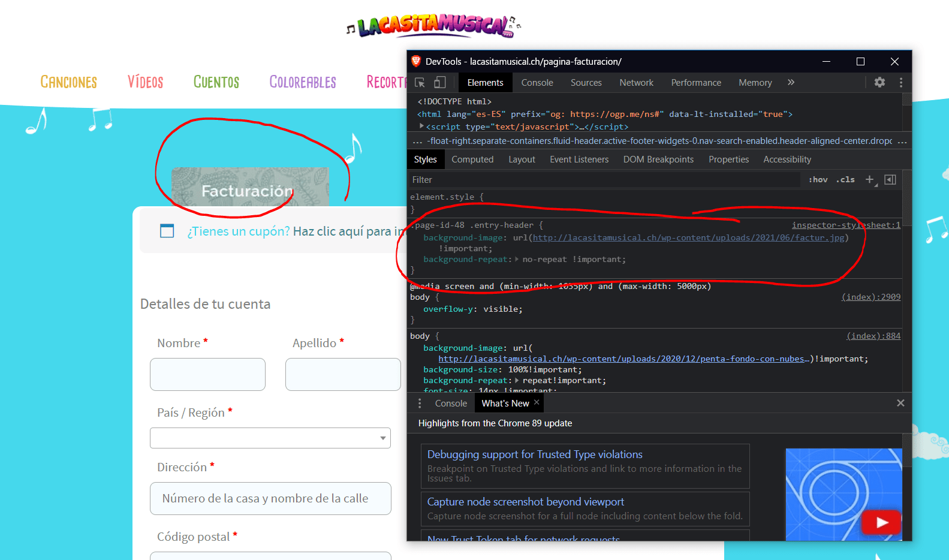Click the New Style Rule plus icon
The image size is (949, 560).
tap(870, 179)
